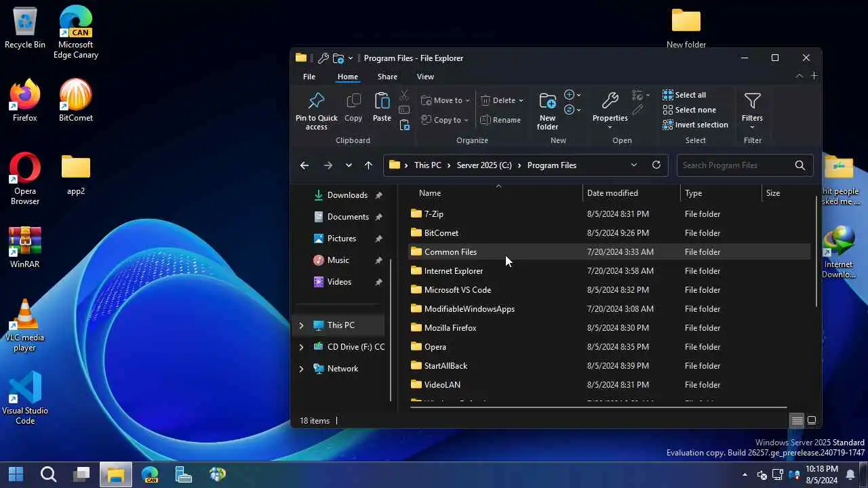868x488 pixels.
Task: Open the Open-with dropdown in Open group
Action: point(641,95)
